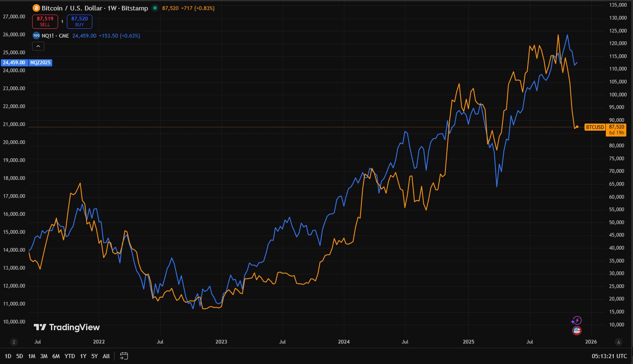Open the go-to-date calendar icon
The image size is (633, 364).
(124, 356)
